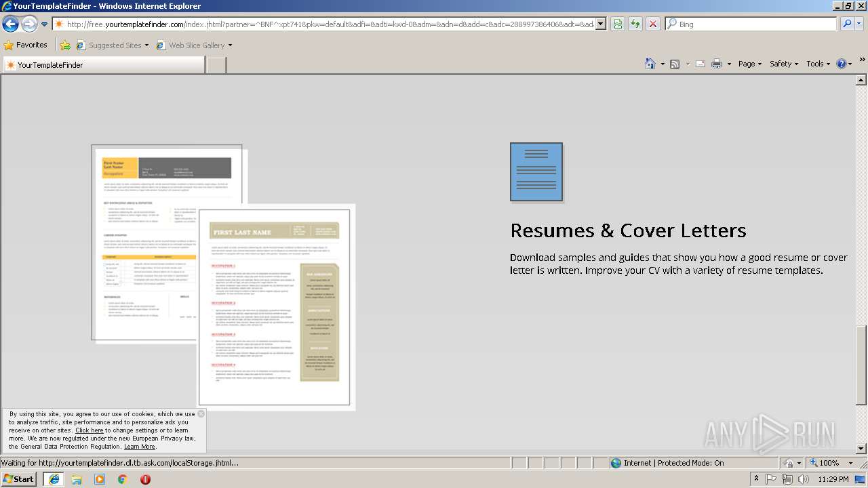Stop loading with the red X icon
868x488 pixels.
[653, 24]
